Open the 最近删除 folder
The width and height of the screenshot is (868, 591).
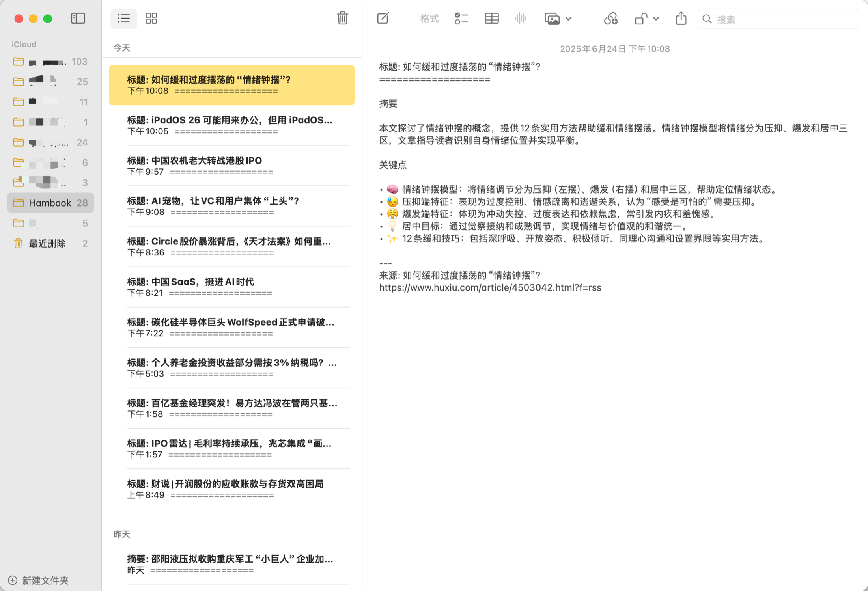(47, 243)
